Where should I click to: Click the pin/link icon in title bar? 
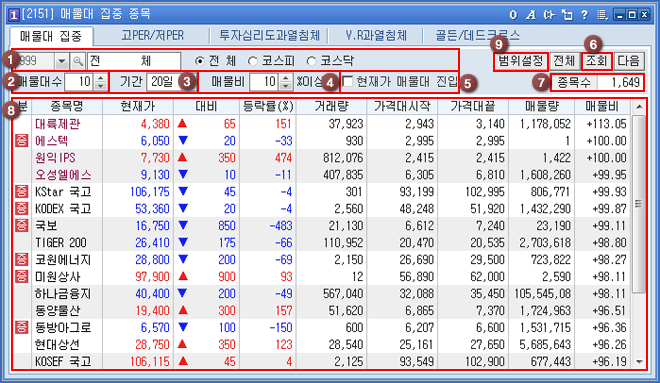[549, 15]
